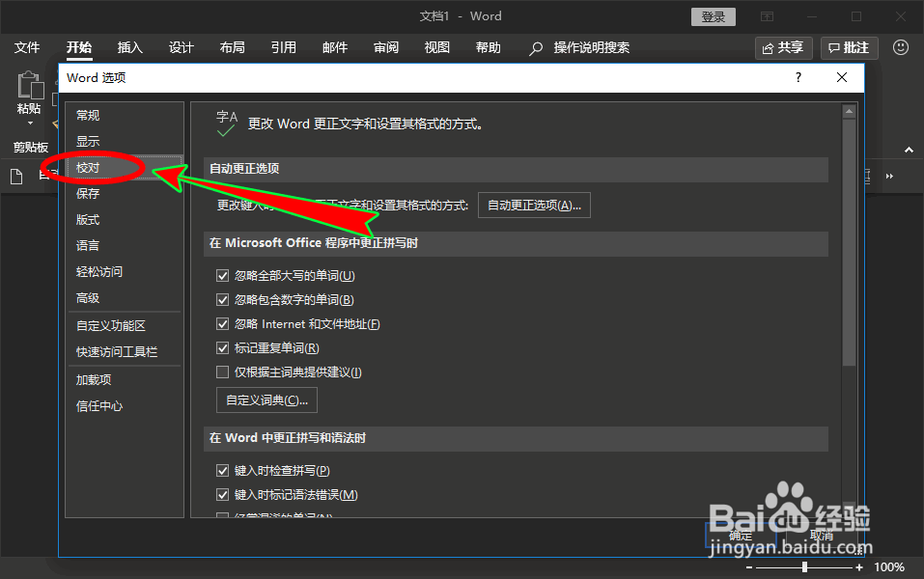This screenshot has width=924, height=579.
Task: Click the 共享 share button
Action: coord(784,48)
